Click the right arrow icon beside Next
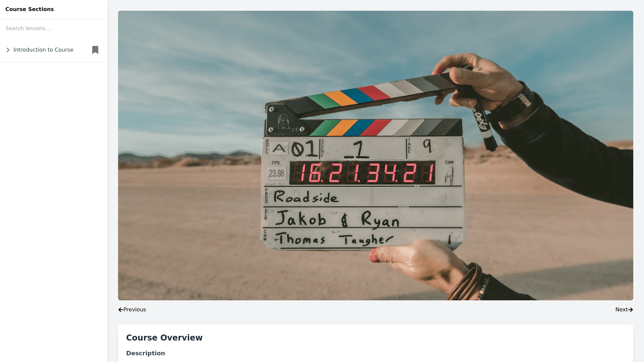The width and height of the screenshot is (644, 362). (631, 310)
